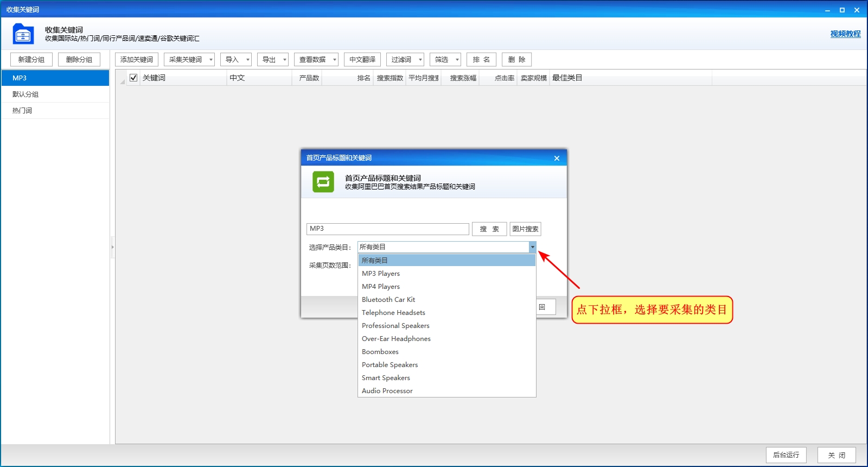Toggle the select-all checkbox in table header
Image resolution: width=868 pixels, height=467 pixels.
coord(133,78)
